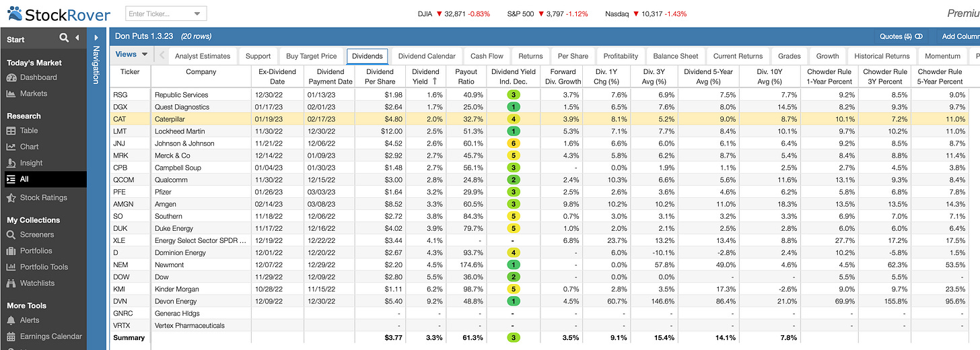Image resolution: width=980 pixels, height=350 pixels.
Task: Sort by Forward Div. Growth header
Action: click(x=563, y=76)
